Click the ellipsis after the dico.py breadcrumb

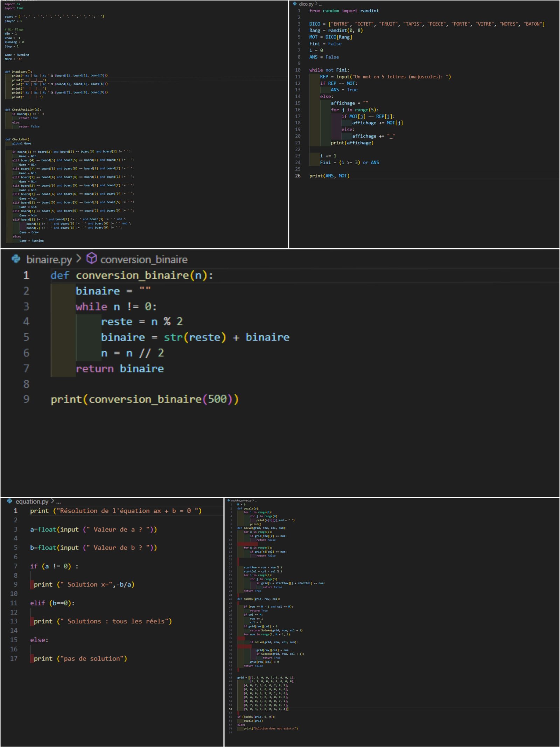321,4
